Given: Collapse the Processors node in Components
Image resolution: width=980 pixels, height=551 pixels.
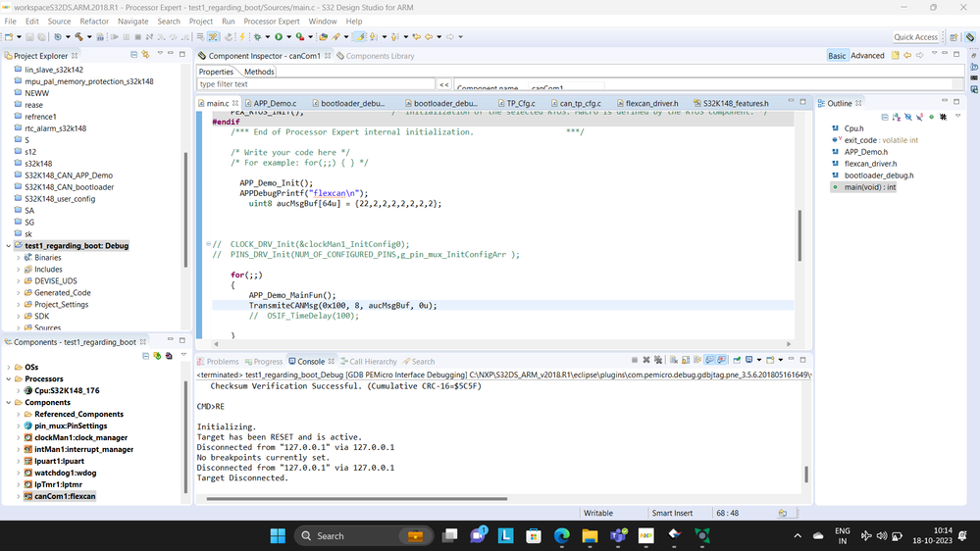Looking at the screenshot, I should click(x=8, y=379).
